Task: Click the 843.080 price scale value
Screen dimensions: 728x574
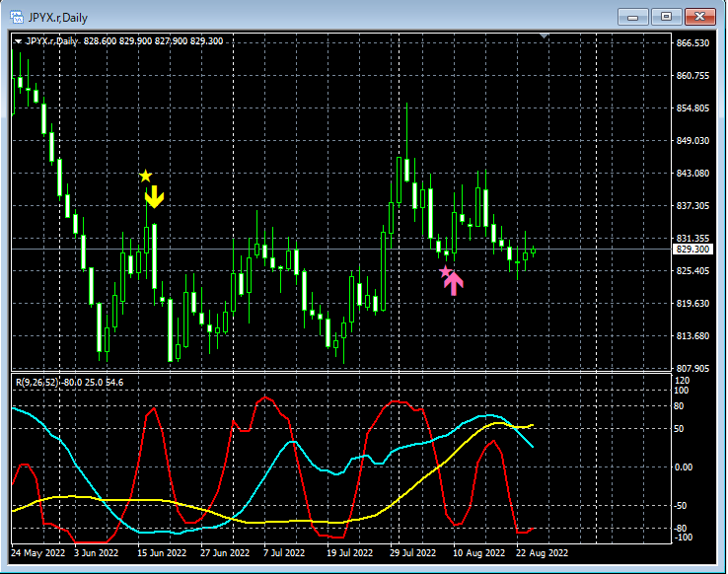Action: pos(692,173)
